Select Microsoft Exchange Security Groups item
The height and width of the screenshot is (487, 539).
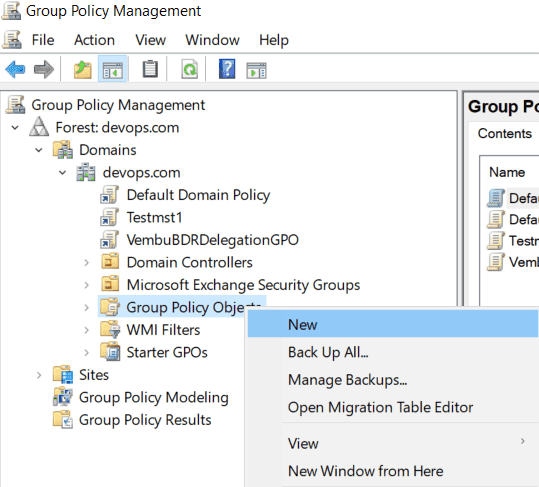243,285
